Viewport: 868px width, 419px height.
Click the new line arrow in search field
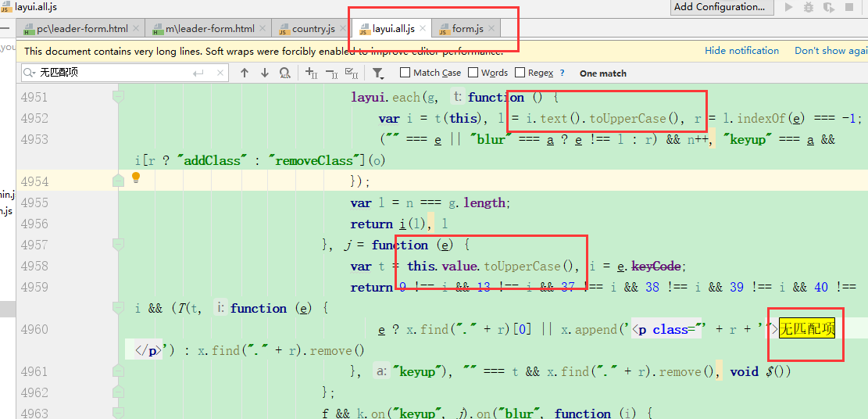click(x=198, y=73)
